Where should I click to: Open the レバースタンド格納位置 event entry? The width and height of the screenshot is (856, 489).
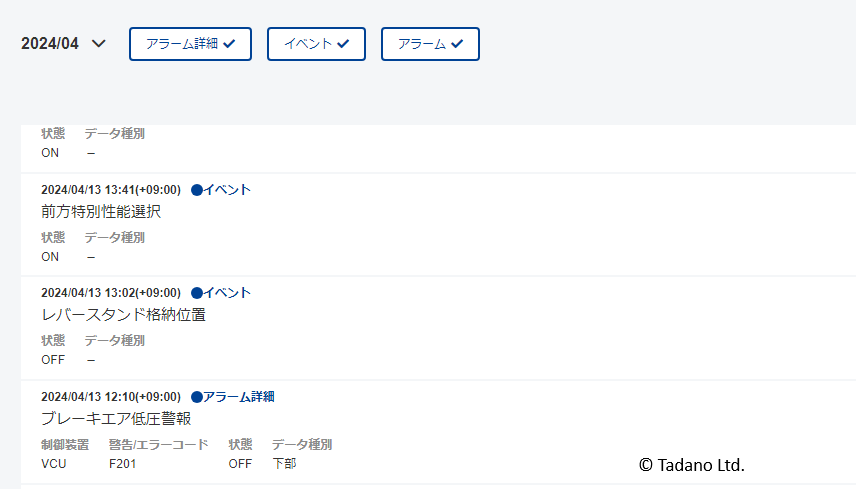click(x=124, y=315)
